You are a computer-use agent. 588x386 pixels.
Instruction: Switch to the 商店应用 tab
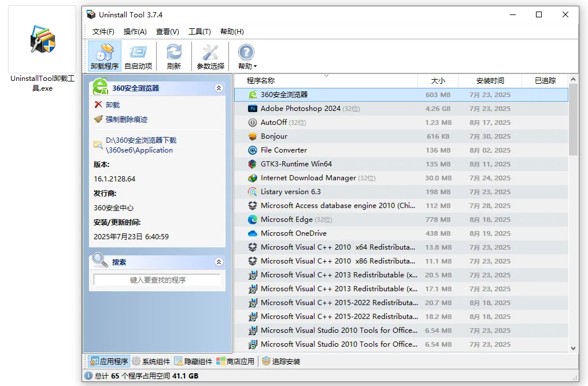click(x=235, y=362)
